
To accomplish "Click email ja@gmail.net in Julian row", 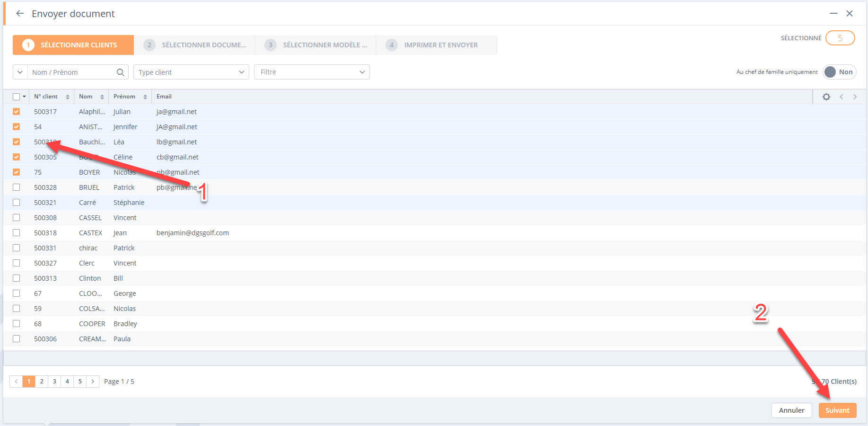I will tap(176, 112).
